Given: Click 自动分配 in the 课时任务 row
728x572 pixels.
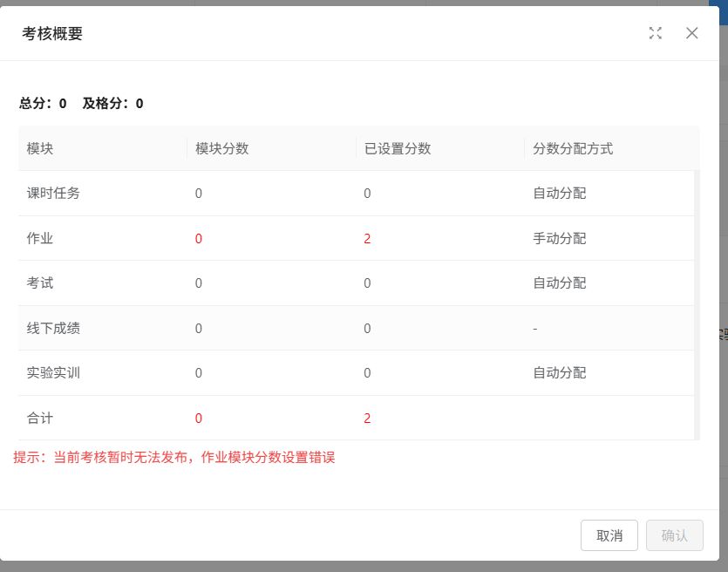Looking at the screenshot, I should coord(560,193).
